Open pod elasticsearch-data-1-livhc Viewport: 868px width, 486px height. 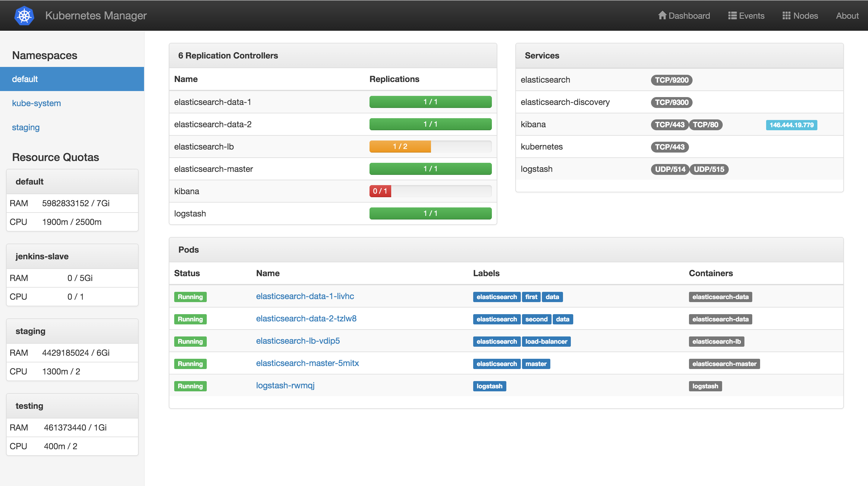tap(305, 296)
